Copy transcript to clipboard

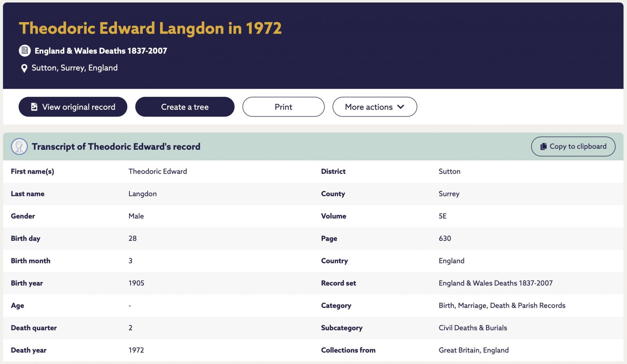573,146
